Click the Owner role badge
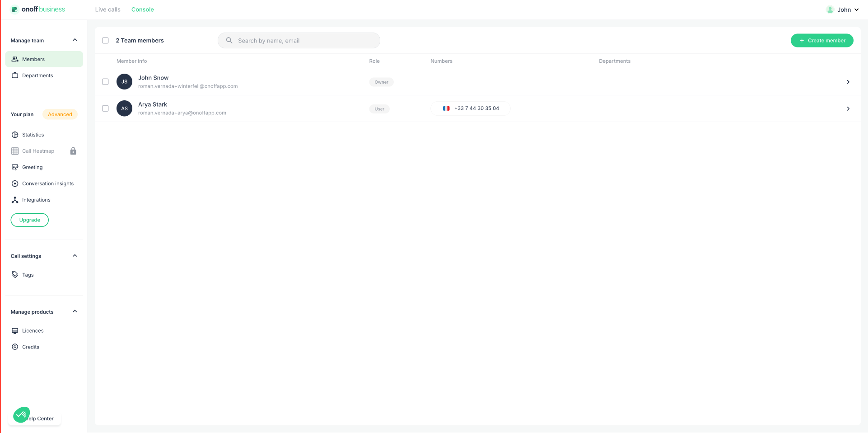The image size is (868, 433). 382,82
